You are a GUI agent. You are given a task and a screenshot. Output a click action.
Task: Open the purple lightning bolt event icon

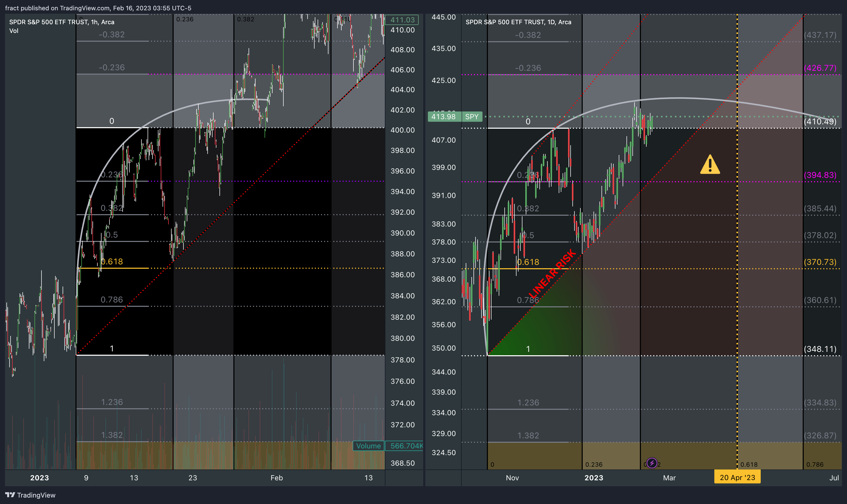point(651,463)
